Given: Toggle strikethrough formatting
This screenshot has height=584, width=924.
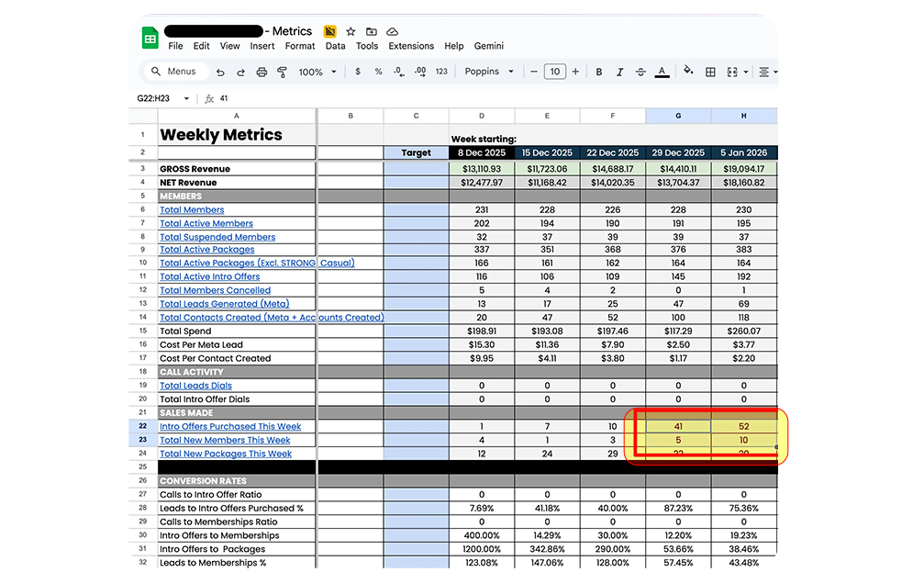Looking at the screenshot, I should [x=640, y=72].
